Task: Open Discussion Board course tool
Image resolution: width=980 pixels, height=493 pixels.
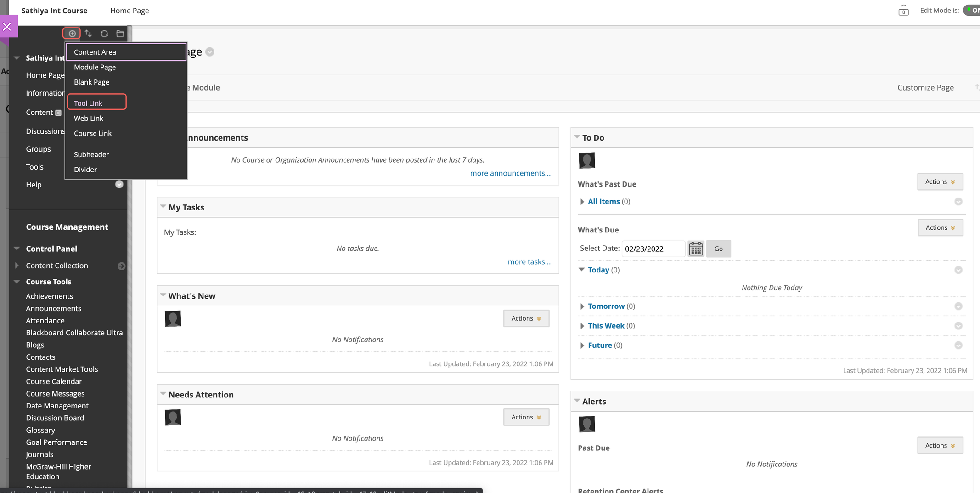Action: coord(55,418)
